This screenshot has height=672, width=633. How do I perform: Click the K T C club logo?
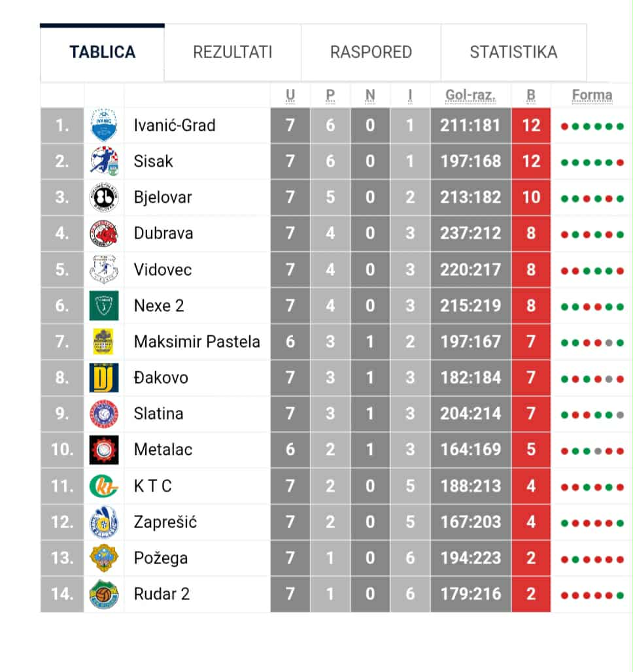click(x=104, y=486)
